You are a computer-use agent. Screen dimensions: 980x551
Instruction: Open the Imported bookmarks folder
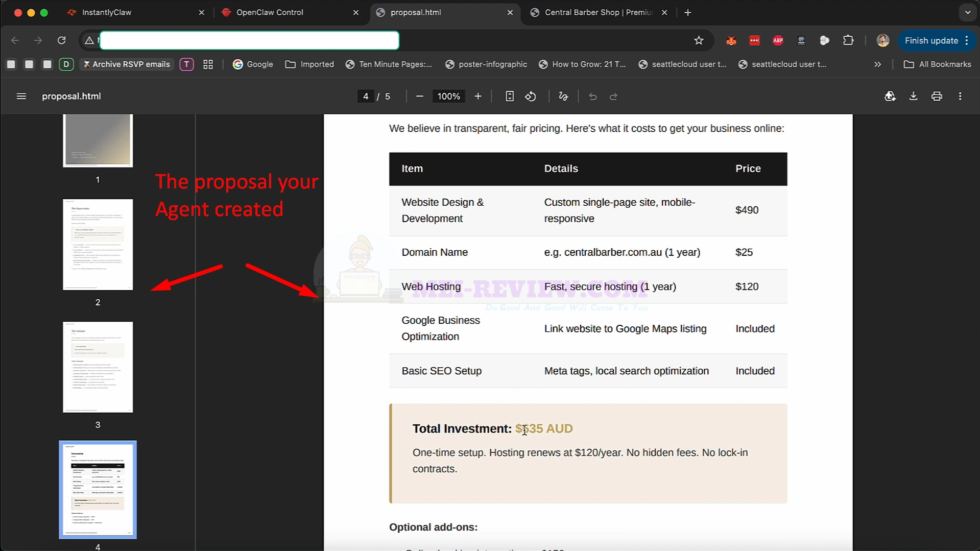[x=309, y=64]
